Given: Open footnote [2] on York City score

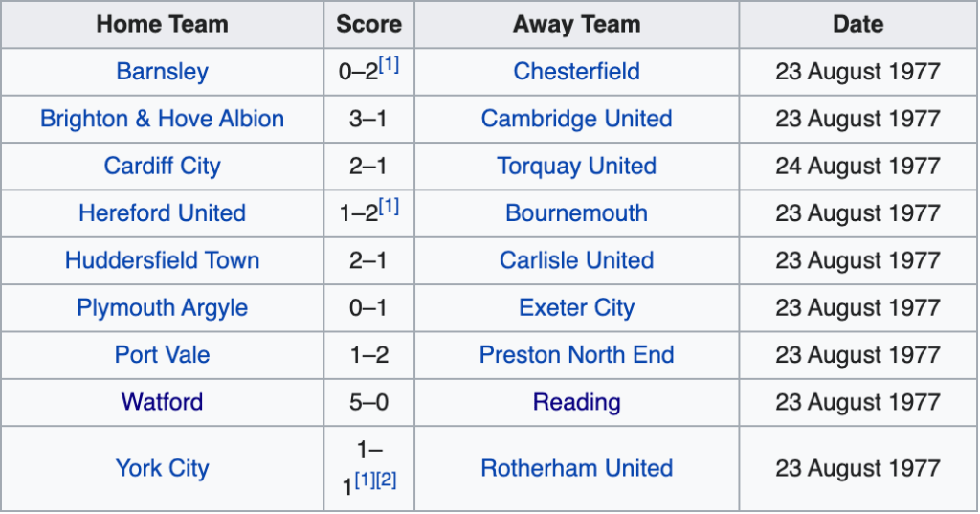Looking at the screenshot, I should [x=386, y=480].
